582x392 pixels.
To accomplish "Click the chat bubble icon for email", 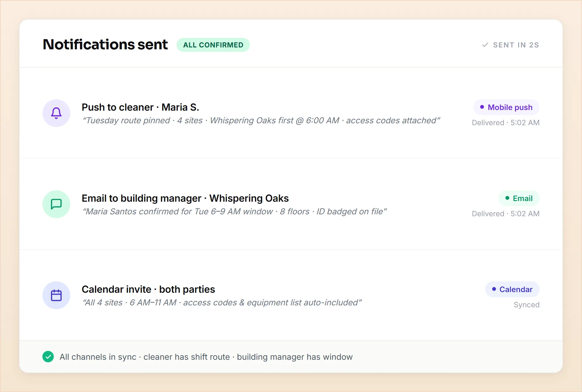I will (56, 204).
